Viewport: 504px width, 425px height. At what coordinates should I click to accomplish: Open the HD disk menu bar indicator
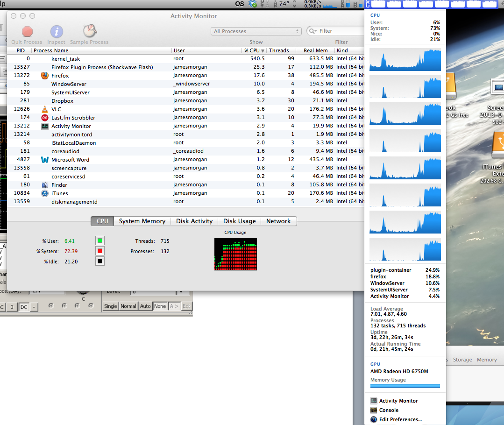(358, 4)
